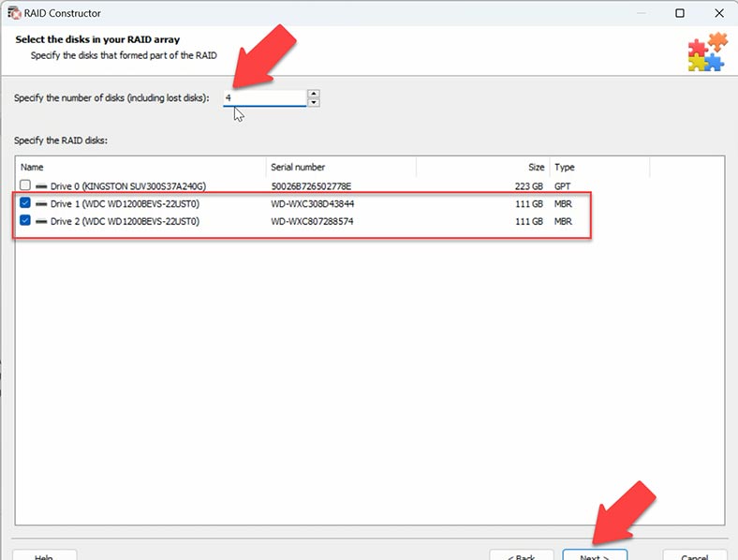Click the Drive 0 KINGSTON disk icon

pos(41,186)
